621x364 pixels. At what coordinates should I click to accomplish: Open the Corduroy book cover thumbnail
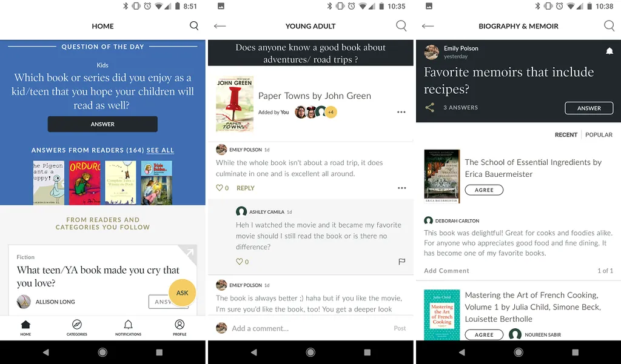click(85, 183)
